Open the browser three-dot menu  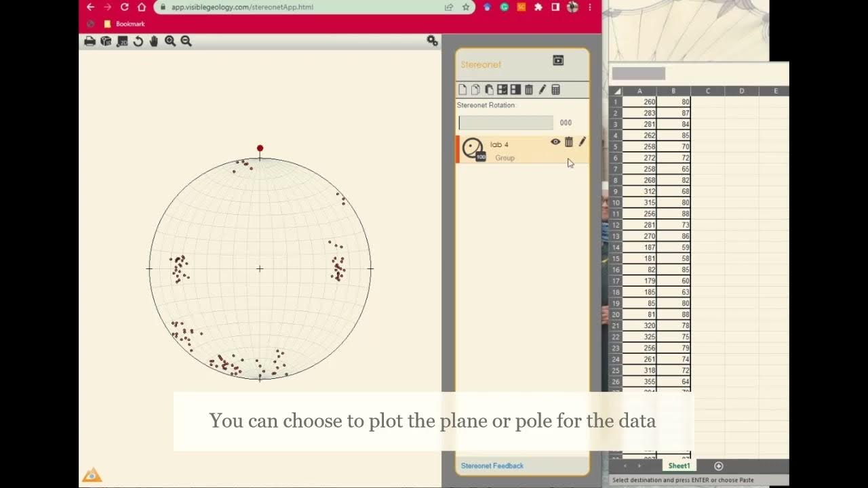pos(590,7)
